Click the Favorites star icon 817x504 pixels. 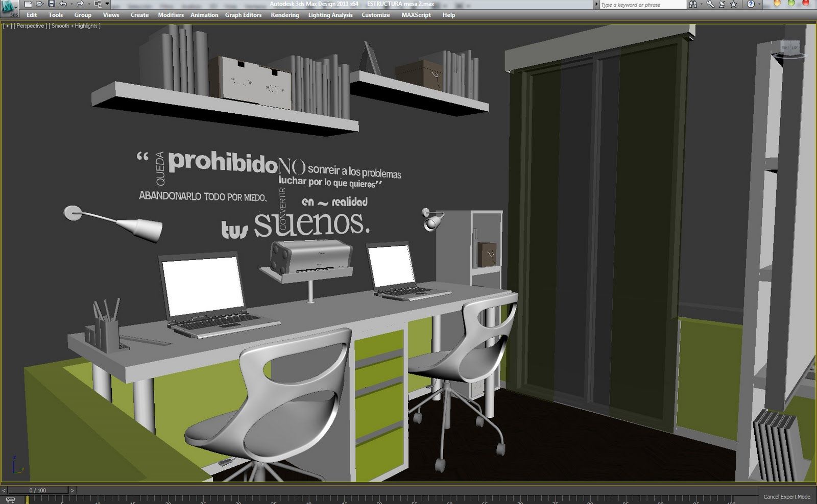(x=734, y=4)
